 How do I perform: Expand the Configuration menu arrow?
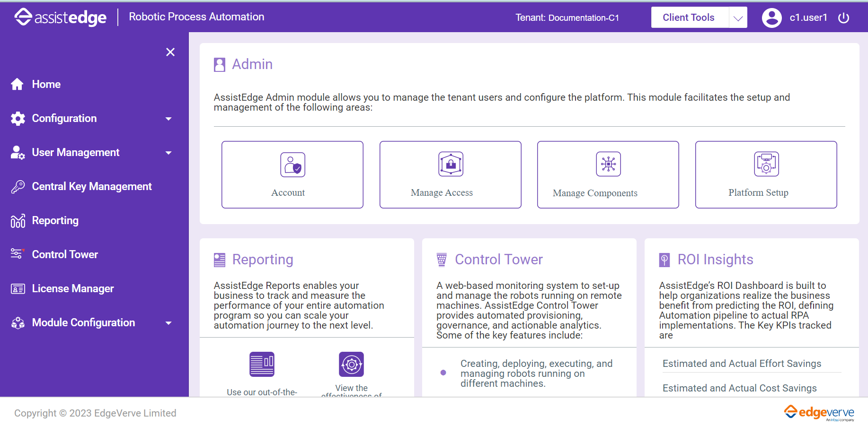point(168,119)
